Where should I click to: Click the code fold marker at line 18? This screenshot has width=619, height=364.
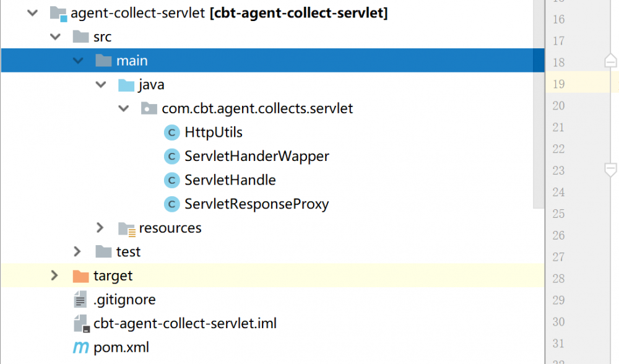610,61
